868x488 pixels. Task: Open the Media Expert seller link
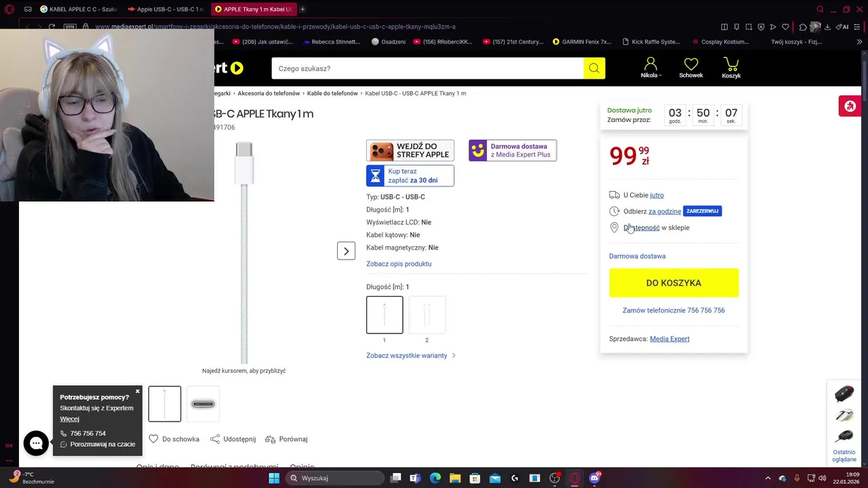point(669,339)
